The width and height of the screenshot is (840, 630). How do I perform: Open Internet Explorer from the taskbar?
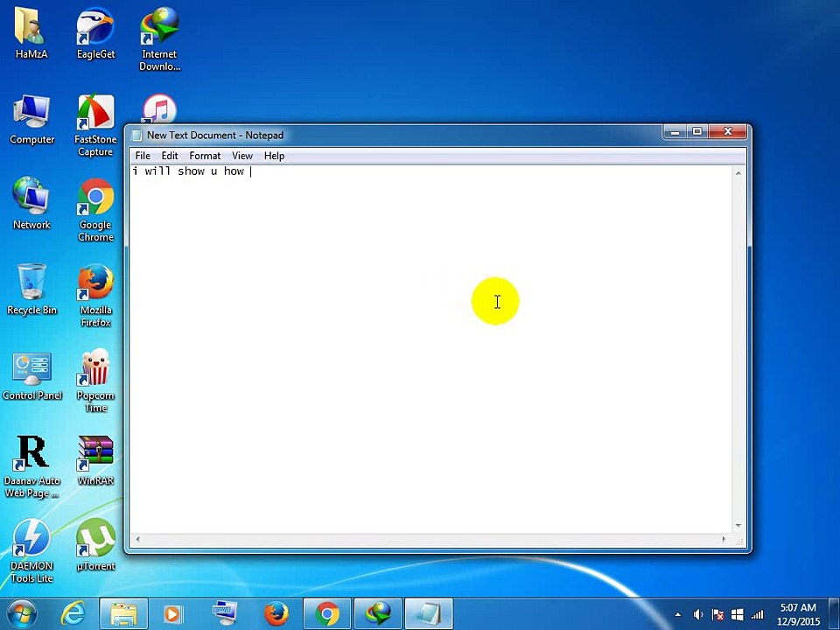pos(73,614)
